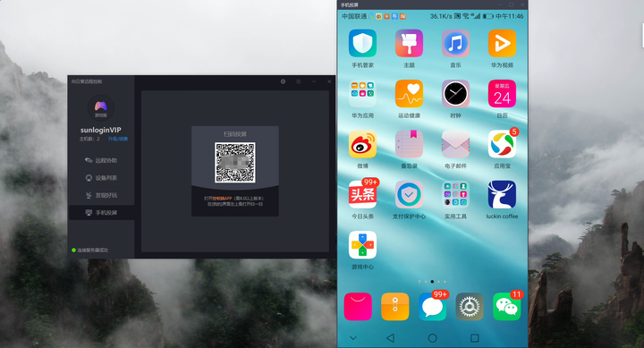Viewport: 644px width, 348px height.
Task: Click the 连接服务器成功 connection status
Action: 93,250
